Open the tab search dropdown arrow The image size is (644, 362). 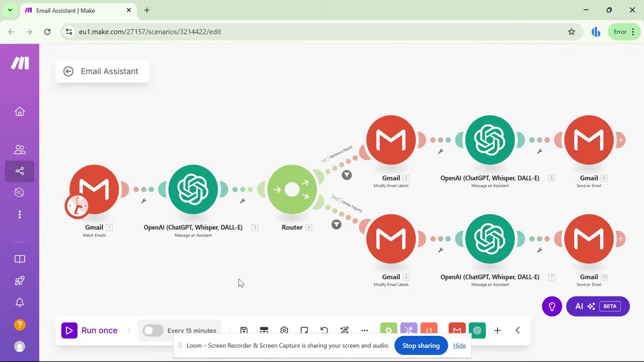pyautogui.click(x=10, y=10)
